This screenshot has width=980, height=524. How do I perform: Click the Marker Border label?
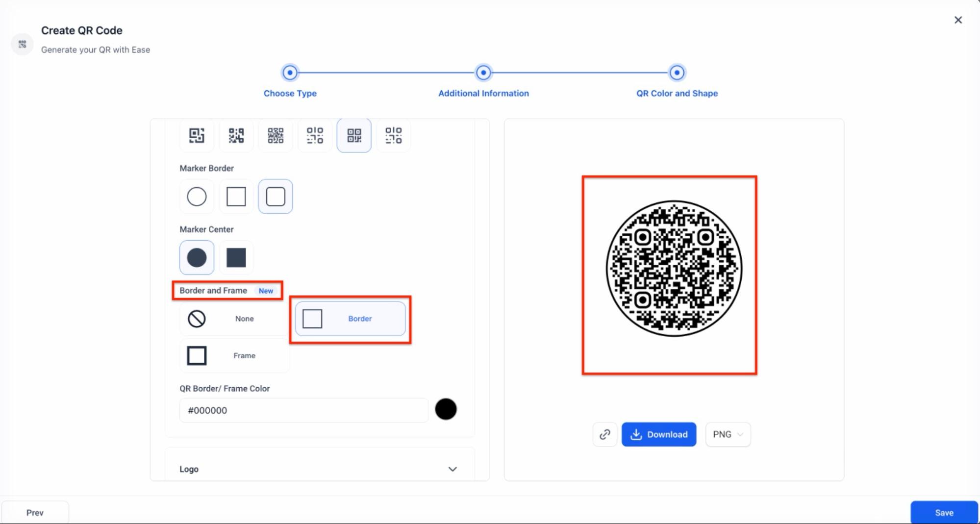pos(206,168)
